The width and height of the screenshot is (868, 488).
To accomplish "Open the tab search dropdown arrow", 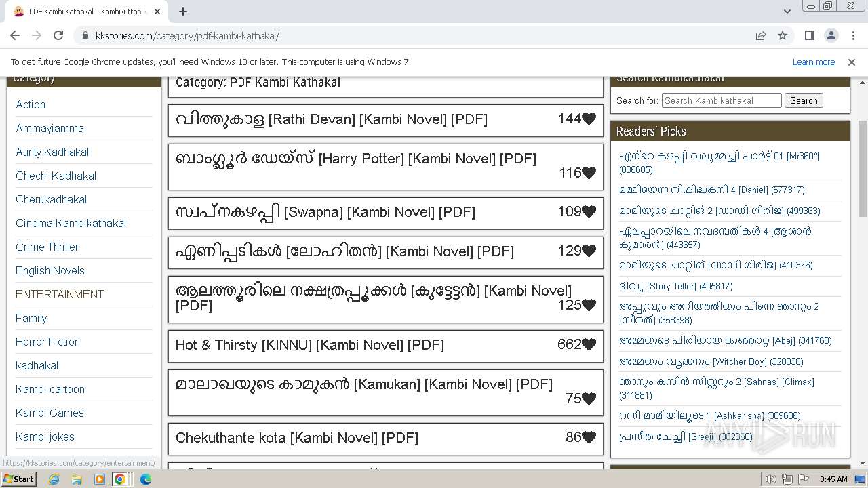I will click(x=787, y=12).
